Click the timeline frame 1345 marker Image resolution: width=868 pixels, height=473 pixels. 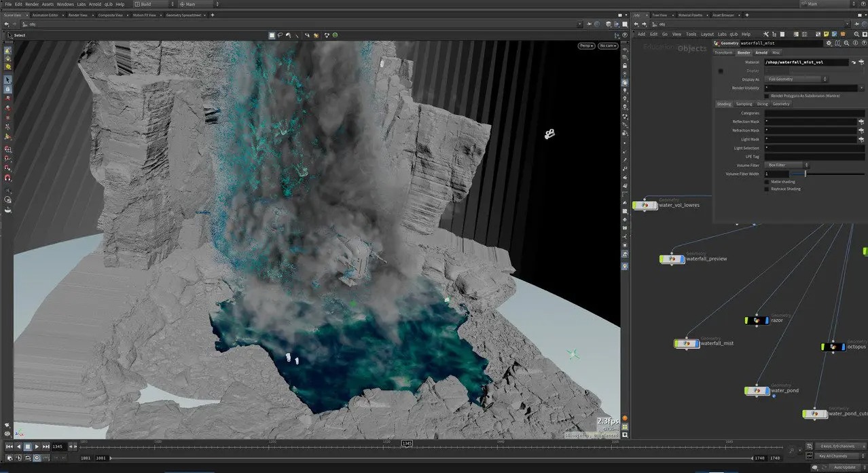(407, 443)
